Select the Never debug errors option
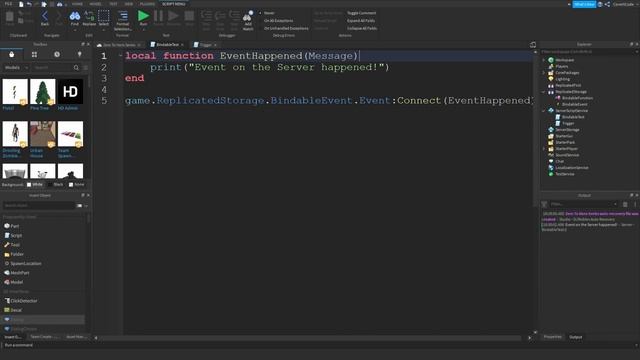Screen dimensions: 640x360 click(x=267, y=13)
